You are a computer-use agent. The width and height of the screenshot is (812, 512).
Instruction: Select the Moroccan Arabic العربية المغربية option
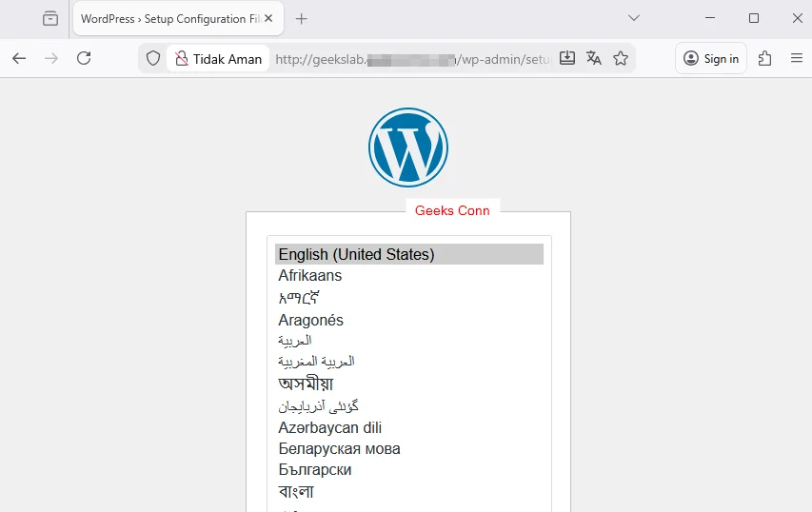click(409, 362)
